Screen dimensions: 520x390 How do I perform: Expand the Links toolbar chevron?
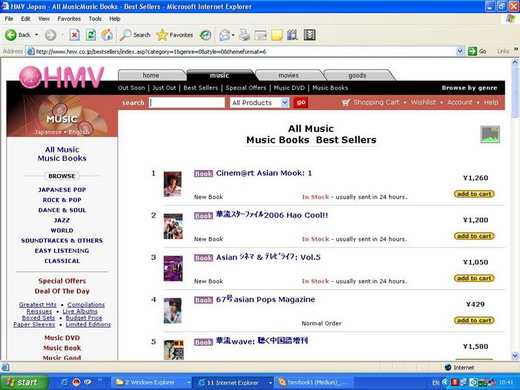pos(516,50)
